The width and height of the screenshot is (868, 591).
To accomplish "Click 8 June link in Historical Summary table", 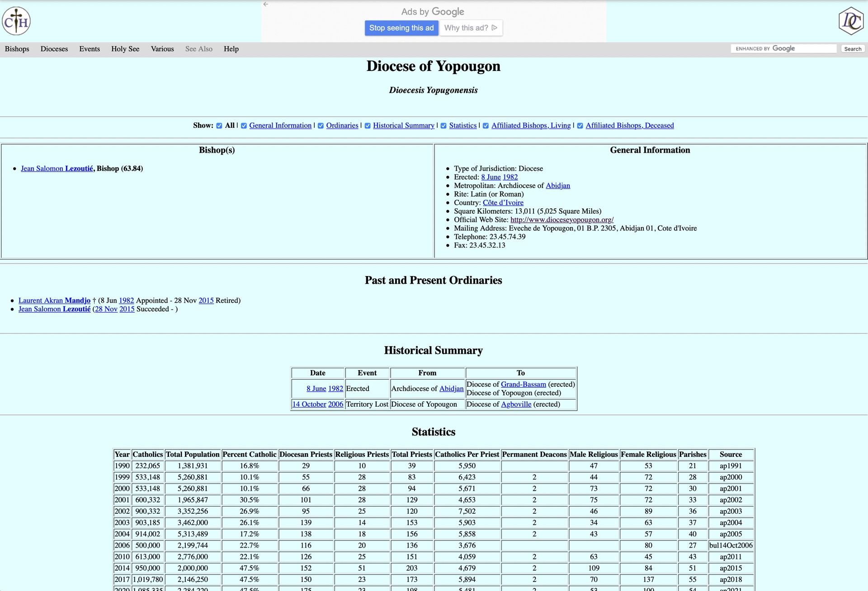I will click(316, 389).
